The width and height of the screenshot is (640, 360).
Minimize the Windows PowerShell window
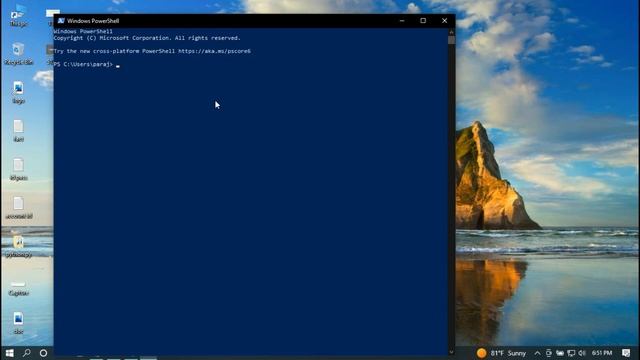pos(402,21)
